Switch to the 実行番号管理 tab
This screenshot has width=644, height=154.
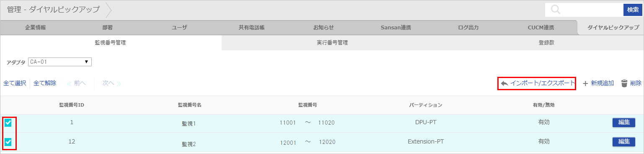332,43
